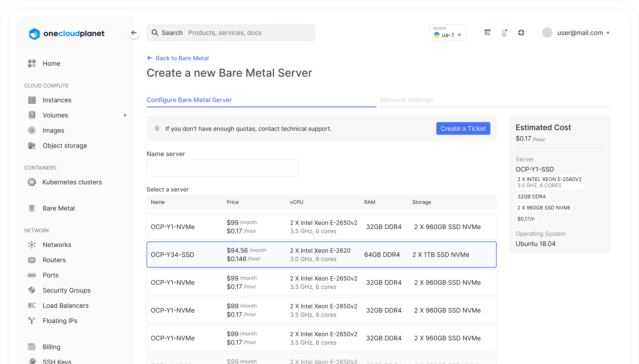Click the sidebar collapse arrow button

click(x=134, y=33)
